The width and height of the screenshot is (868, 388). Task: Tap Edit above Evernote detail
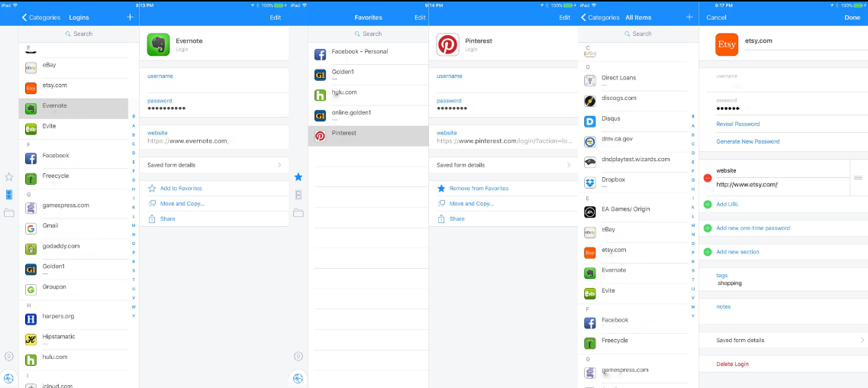(x=275, y=17)
